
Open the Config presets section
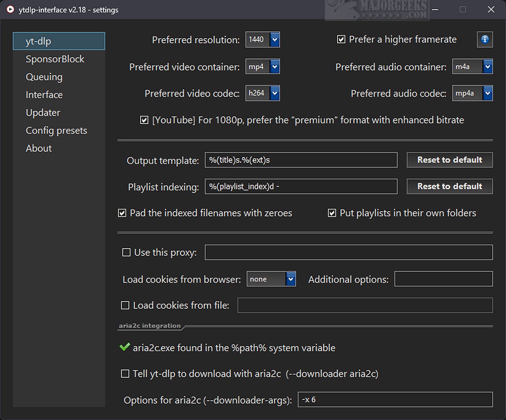click(56, 131)
